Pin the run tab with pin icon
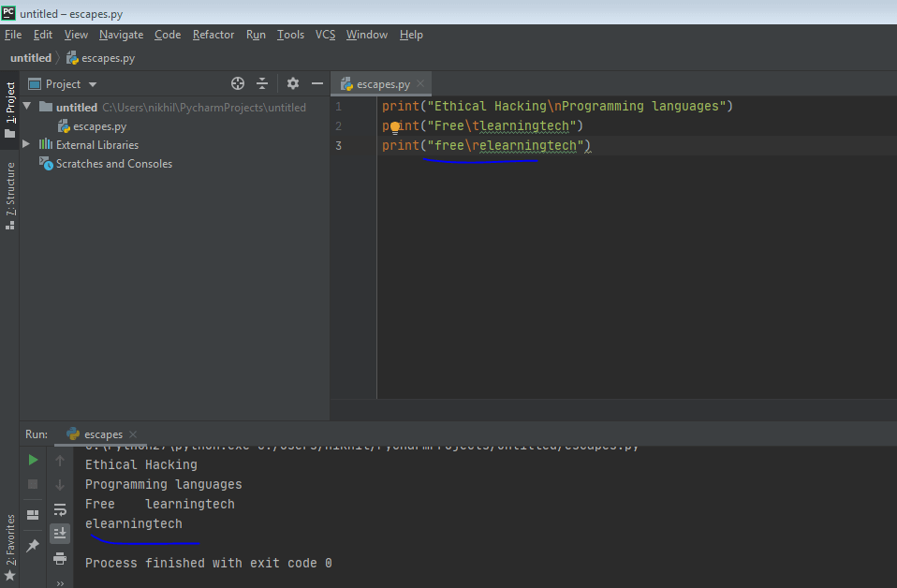 pos(33,546)
